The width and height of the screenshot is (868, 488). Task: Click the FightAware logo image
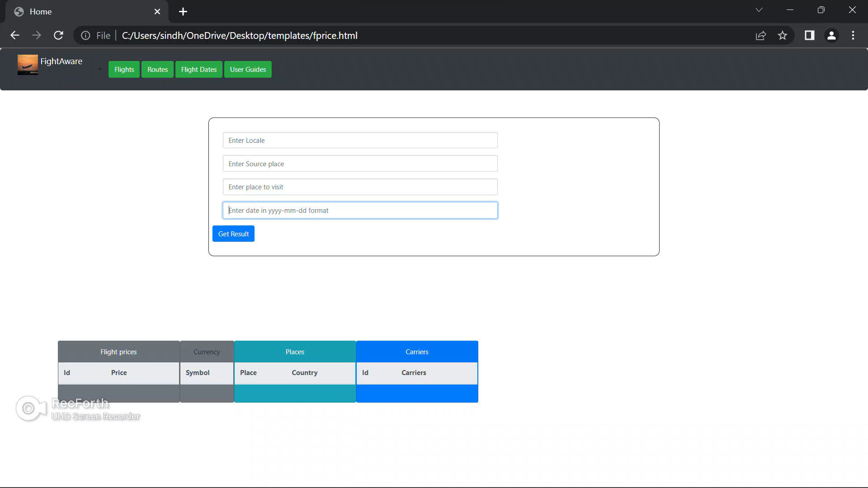pos(27,65)
